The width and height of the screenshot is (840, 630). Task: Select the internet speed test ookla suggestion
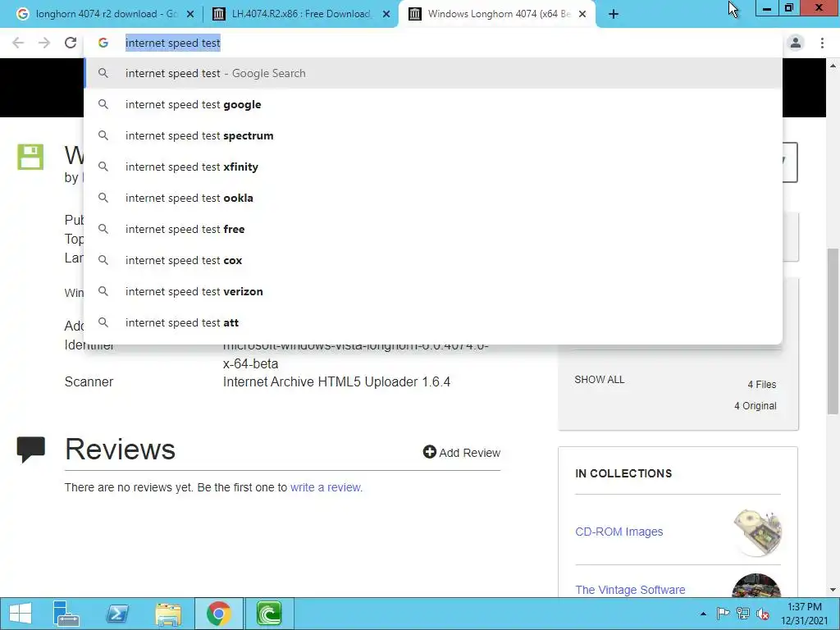tap(433, 198)
